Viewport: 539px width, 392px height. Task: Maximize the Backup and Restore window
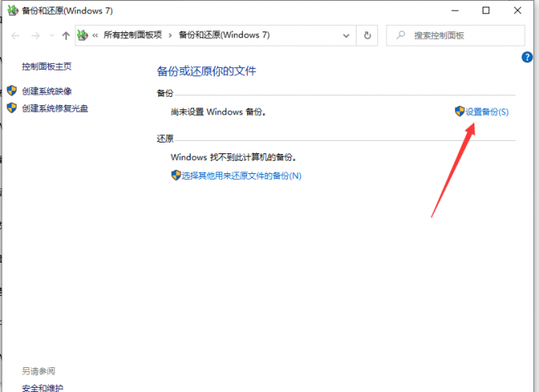tap(486, 11)
